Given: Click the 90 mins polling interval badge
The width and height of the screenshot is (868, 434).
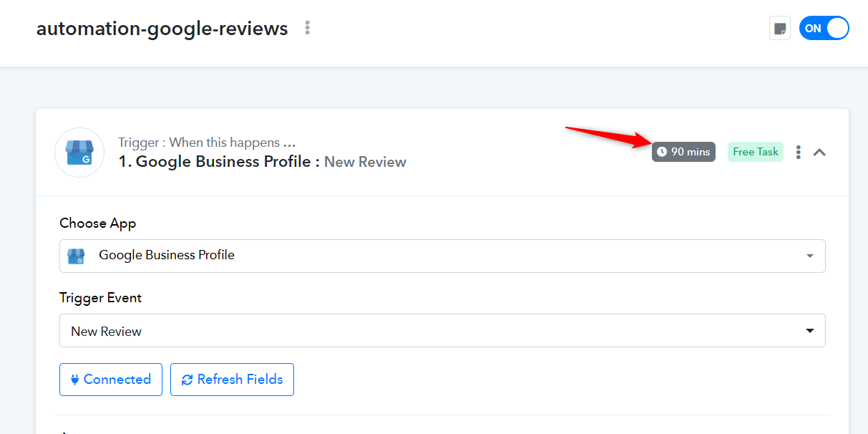Looking at the screenshot, I should [683, 152].
